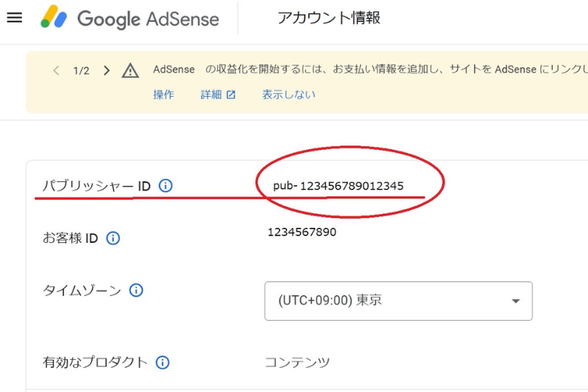Go to next notification arrow
The image size is (588, 392).
tap(106, 70)
